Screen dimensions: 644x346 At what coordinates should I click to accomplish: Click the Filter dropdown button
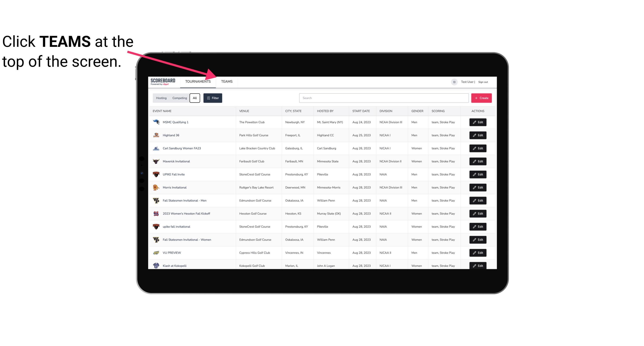coord(212,98)
